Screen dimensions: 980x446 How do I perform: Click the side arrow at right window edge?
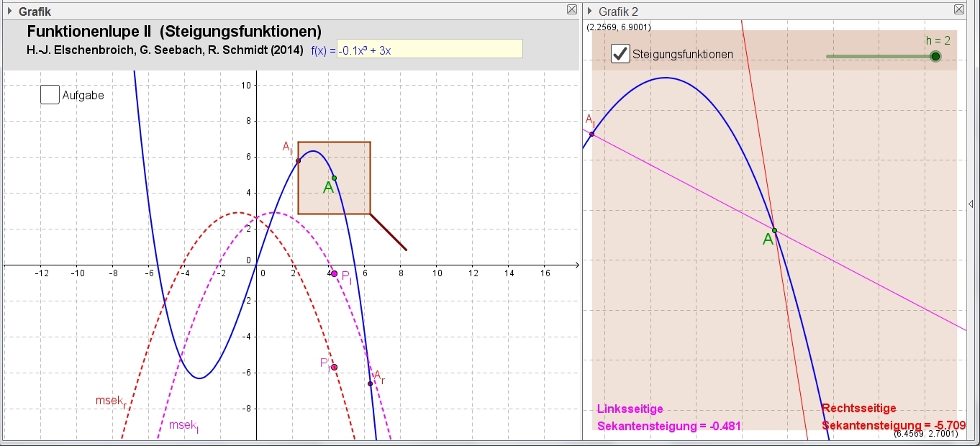[972, 204]
